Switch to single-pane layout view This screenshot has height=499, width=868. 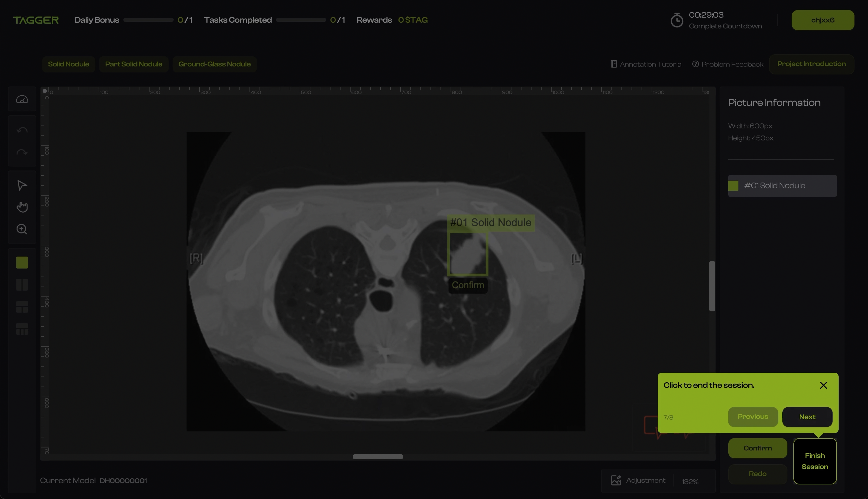pyautogui.click(x=22, y=262)
